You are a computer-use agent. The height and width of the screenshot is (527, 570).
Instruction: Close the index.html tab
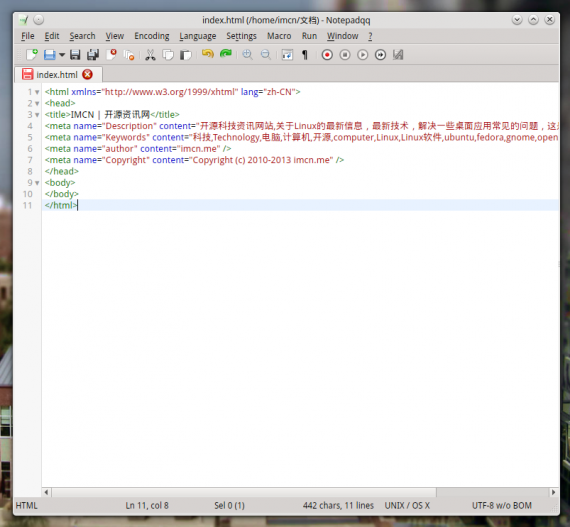[x=87, y=75]
